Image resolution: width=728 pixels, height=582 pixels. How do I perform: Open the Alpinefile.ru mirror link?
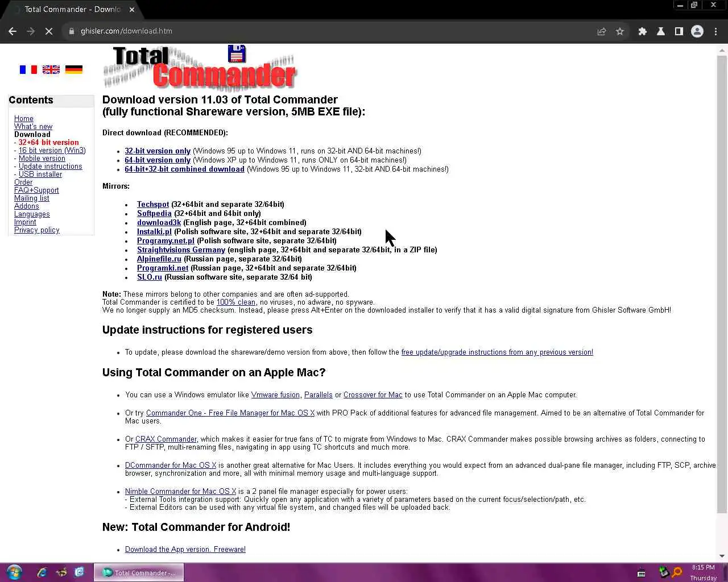tap(159, 259)
